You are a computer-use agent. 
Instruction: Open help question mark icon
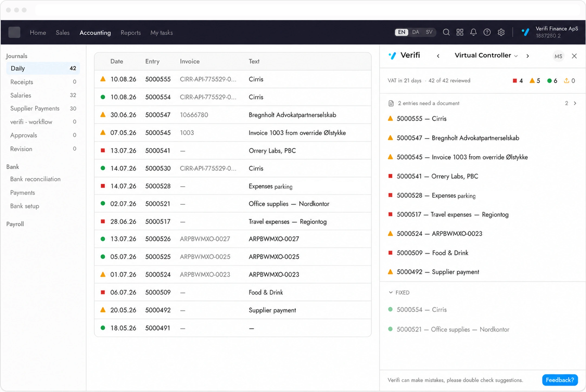pyautogui.click(x=487, y=32)
